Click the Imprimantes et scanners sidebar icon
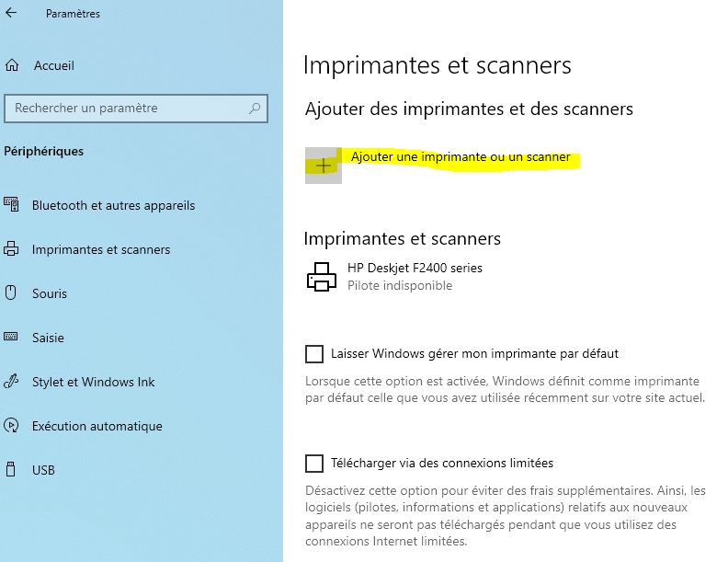 (11, 249)
